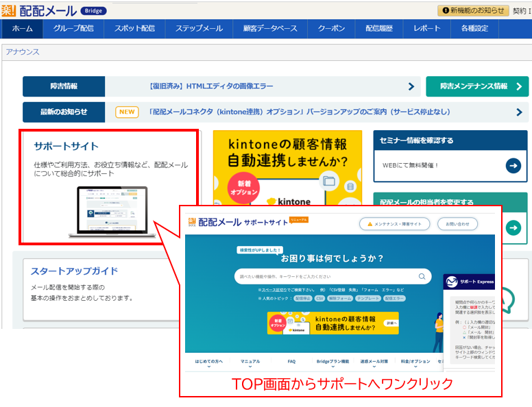Click the 配配メール logo in header

[41, 10]
